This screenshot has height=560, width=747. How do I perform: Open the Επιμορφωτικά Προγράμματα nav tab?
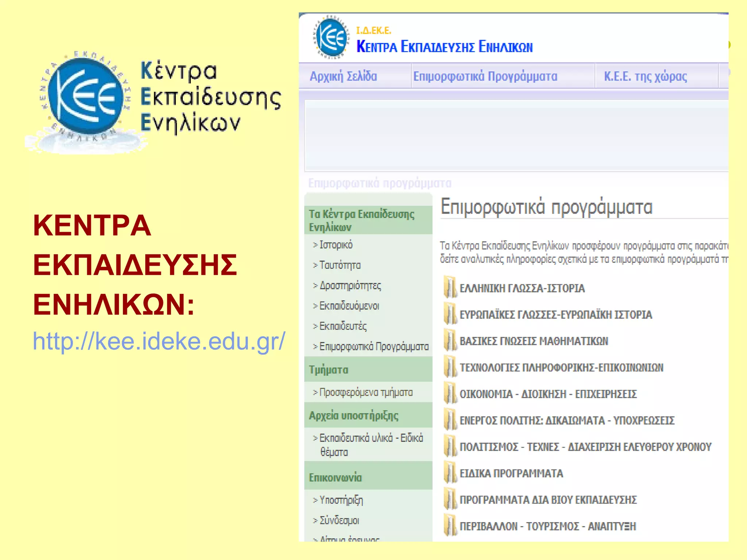pyautogui.click(x=485, y=76)
